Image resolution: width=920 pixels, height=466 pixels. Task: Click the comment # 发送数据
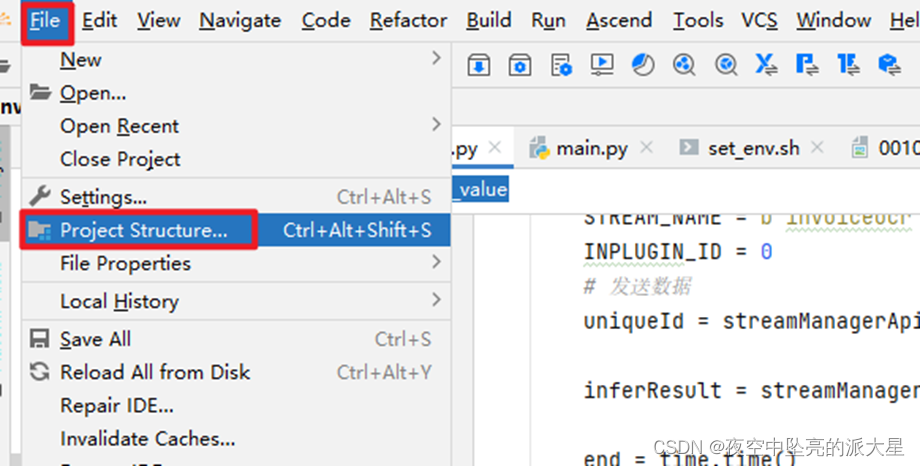[x=637, y=286]
